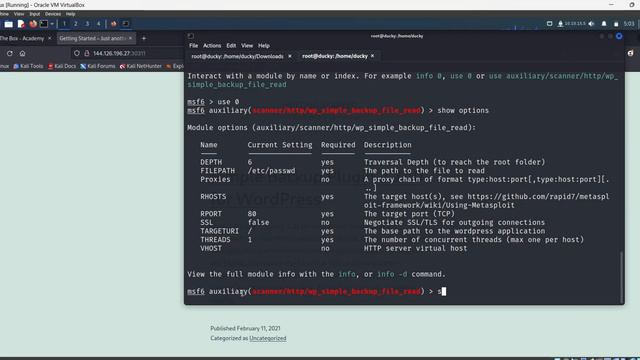Close the root@ducky: /home/ducky terminal tab

(x=373, y=56)
